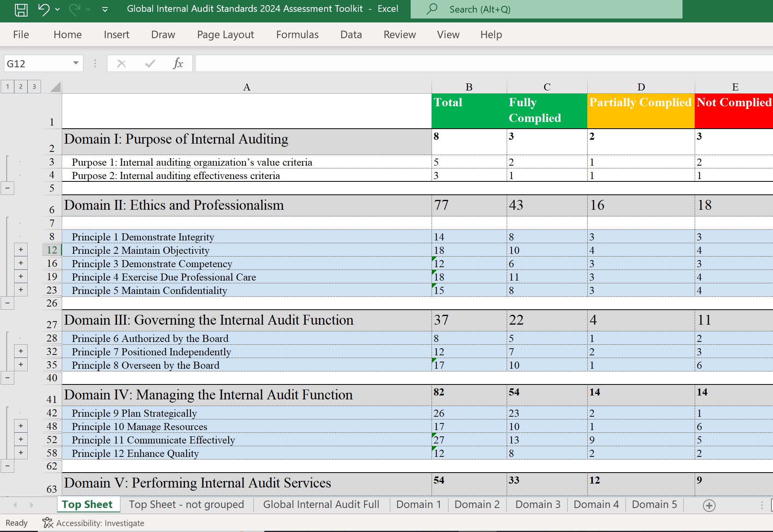The image size is (773, 532).
Task: Click the Save icon in title bar
Action: 21,9
